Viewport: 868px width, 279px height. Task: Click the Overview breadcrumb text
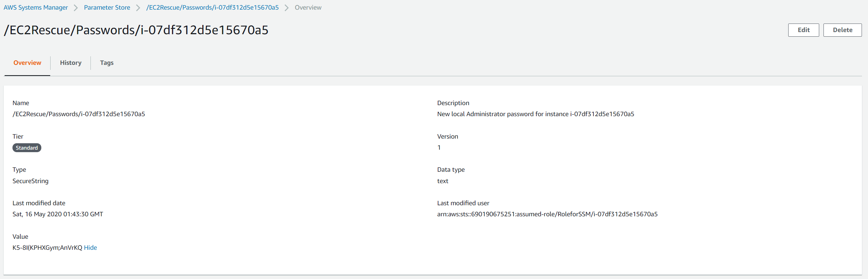pyautogui.click(x=308, y=7)
